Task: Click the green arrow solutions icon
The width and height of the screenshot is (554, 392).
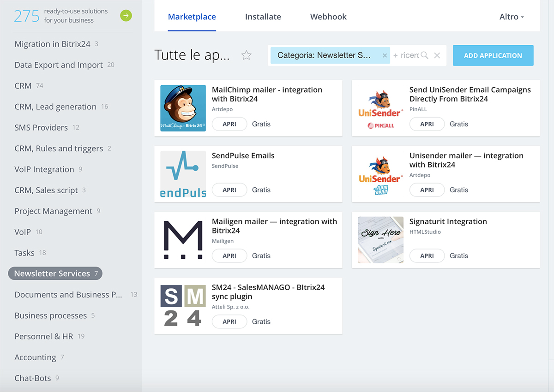Action: click(126, 16)
